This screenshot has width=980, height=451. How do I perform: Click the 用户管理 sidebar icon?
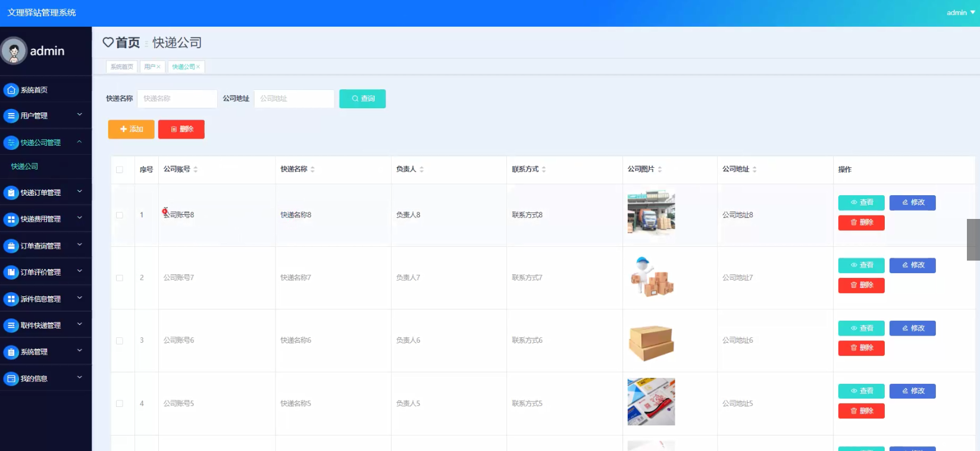[x=11, y=116]
